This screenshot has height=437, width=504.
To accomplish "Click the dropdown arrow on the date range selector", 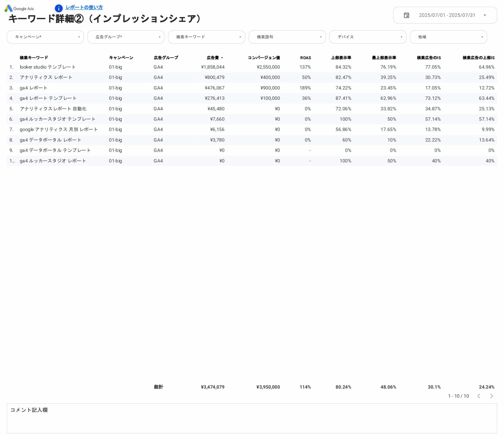I will click(485, 15).
